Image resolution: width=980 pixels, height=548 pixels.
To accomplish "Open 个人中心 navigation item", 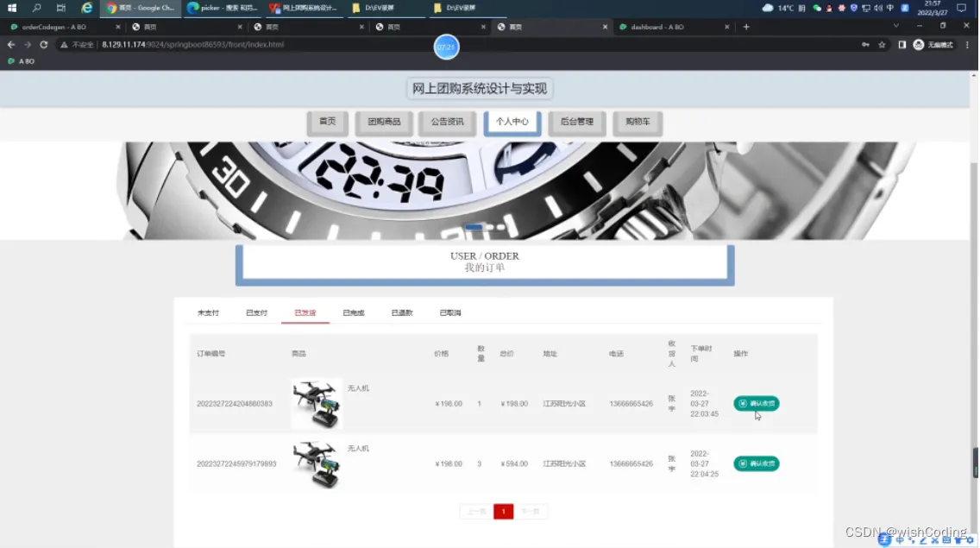I will [x=512, y=122].
